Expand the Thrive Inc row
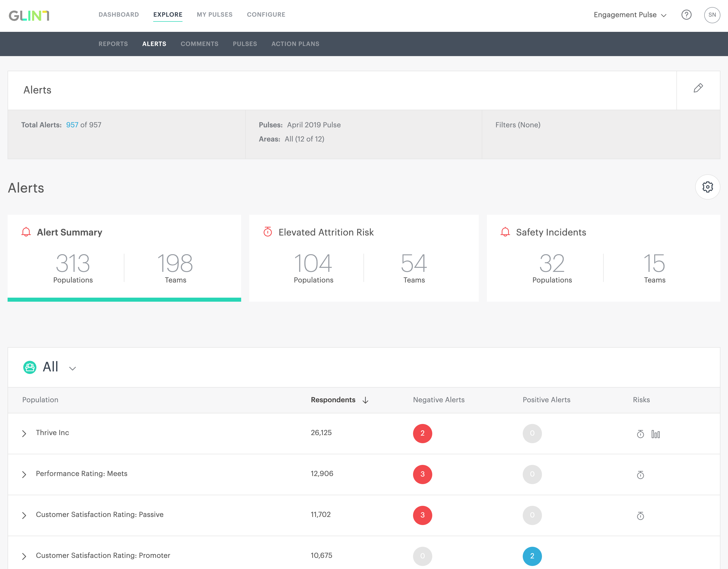 click(24, 433)
